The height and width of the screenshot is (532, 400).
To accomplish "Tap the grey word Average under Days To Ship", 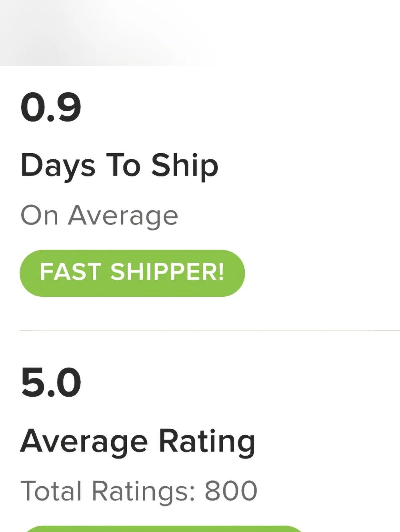I will pos(123,216).
